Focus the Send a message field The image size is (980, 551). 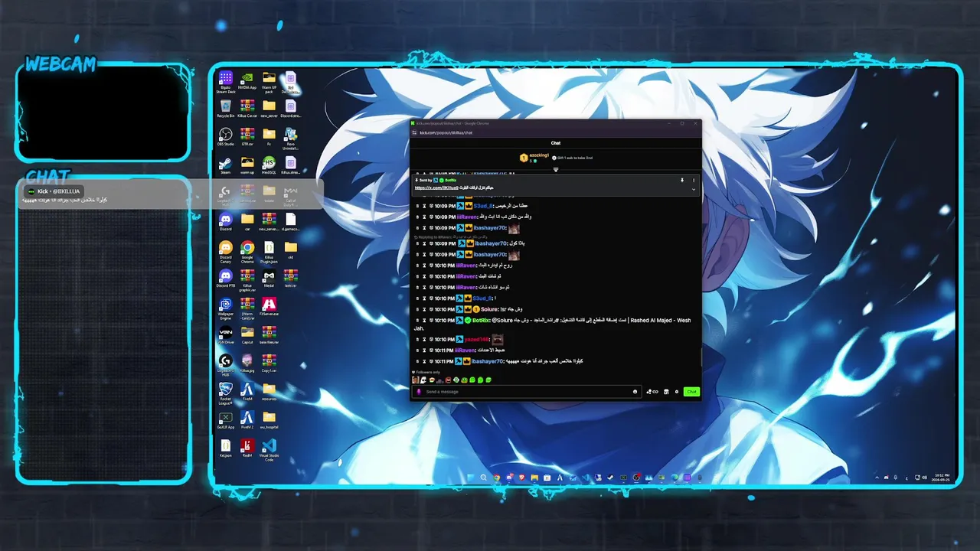527,392
